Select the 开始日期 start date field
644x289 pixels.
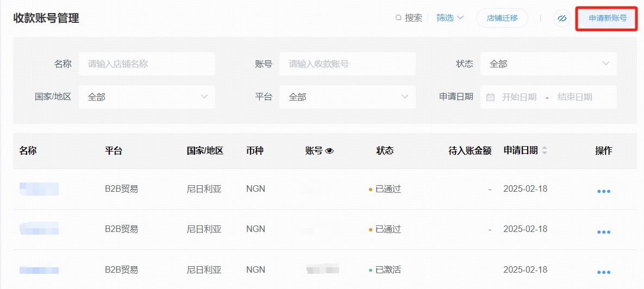519,97
